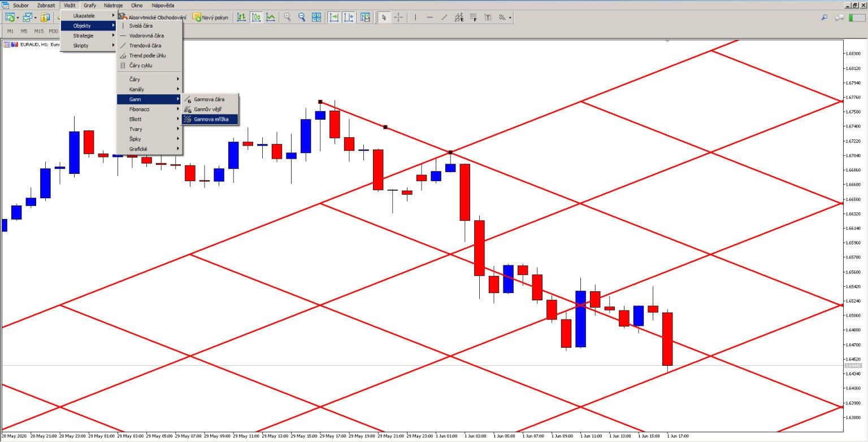The image size is (868, 442).
Task: Expand the Šipky submenu
Action: click(149, 139)
